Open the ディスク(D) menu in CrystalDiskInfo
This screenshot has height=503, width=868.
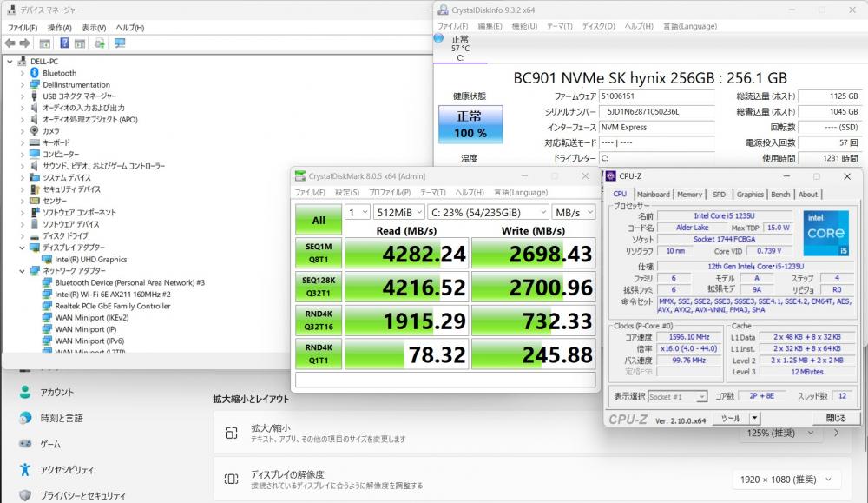[598, 26]
